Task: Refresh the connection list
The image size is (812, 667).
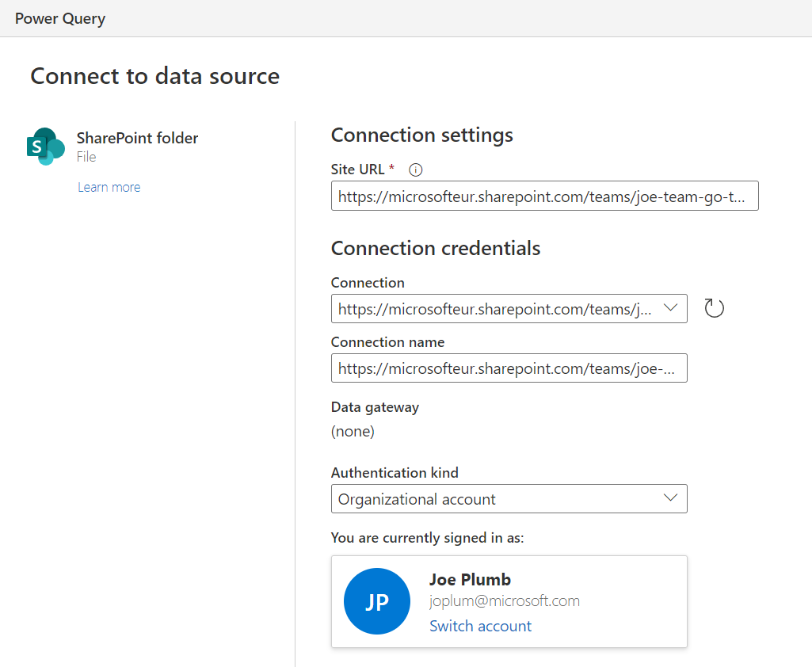Action: (x=714, y=308)
